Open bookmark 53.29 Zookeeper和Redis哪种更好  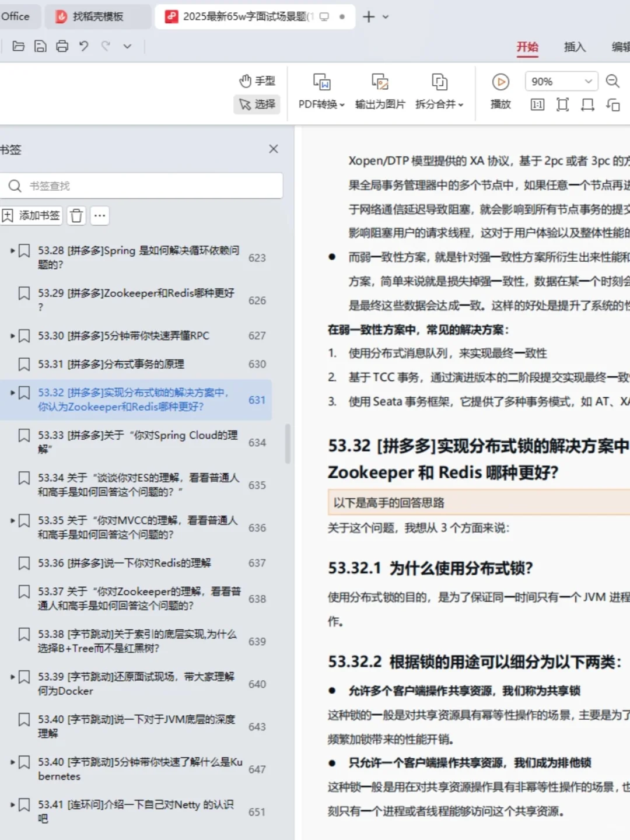[136, 300]
